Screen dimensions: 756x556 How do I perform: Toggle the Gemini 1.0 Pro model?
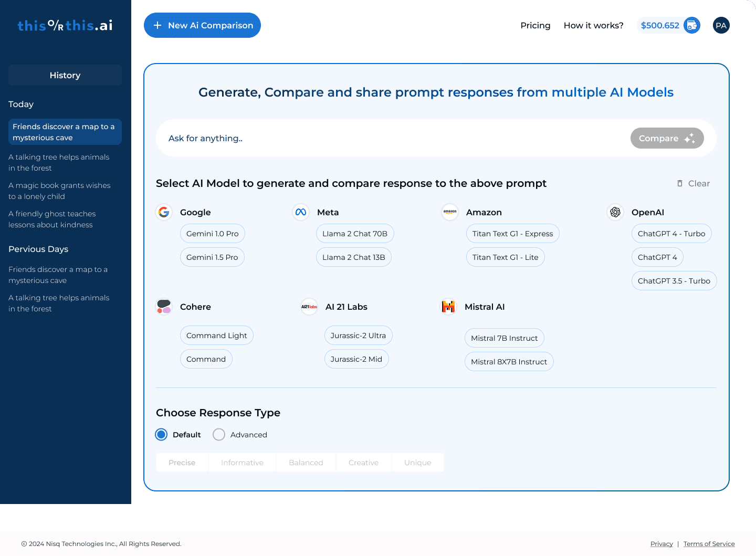tap(213, 234)
